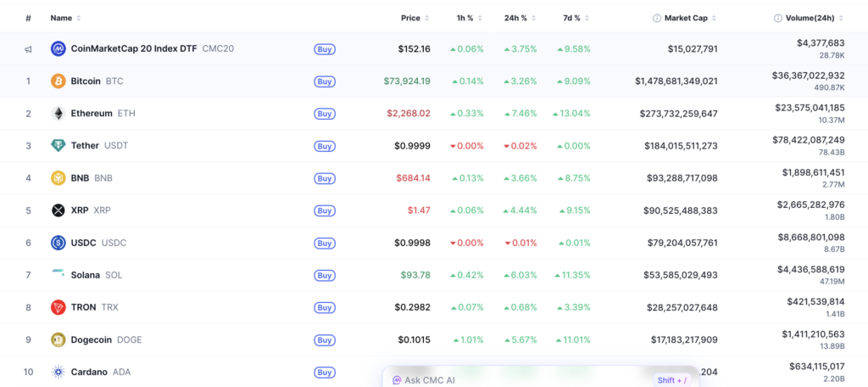The height and width of the screenshot is (387, 868).
Task: Sort coins by Name column header
Action: coord(65,19)
